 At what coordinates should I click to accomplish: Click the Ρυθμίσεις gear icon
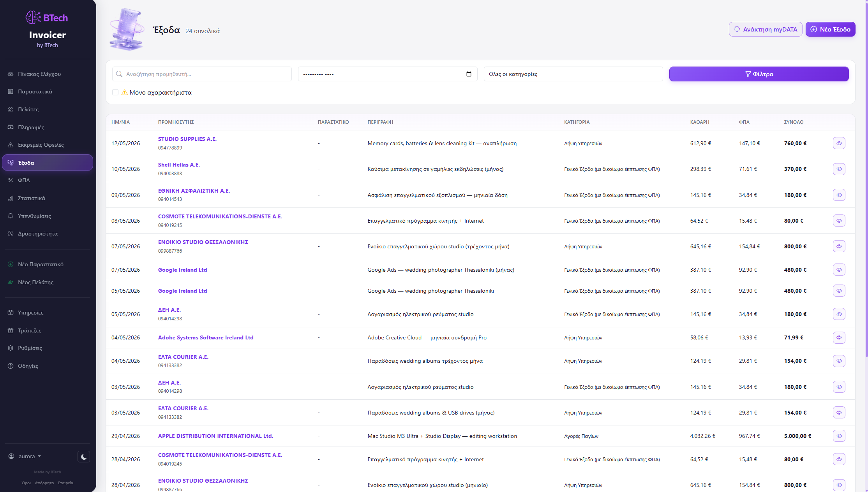(11, 348)
